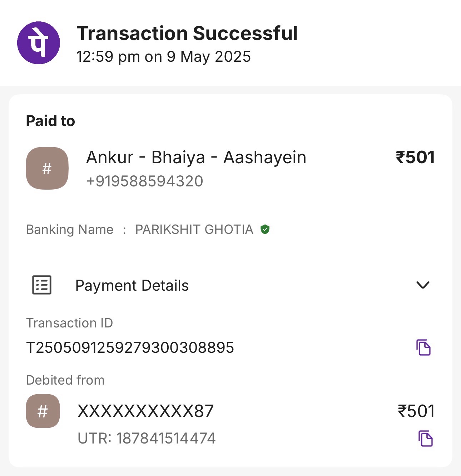Tap the bold ₹501 paid amount
461x476 pixels.
pyautogui.click(x=415, y=157)
